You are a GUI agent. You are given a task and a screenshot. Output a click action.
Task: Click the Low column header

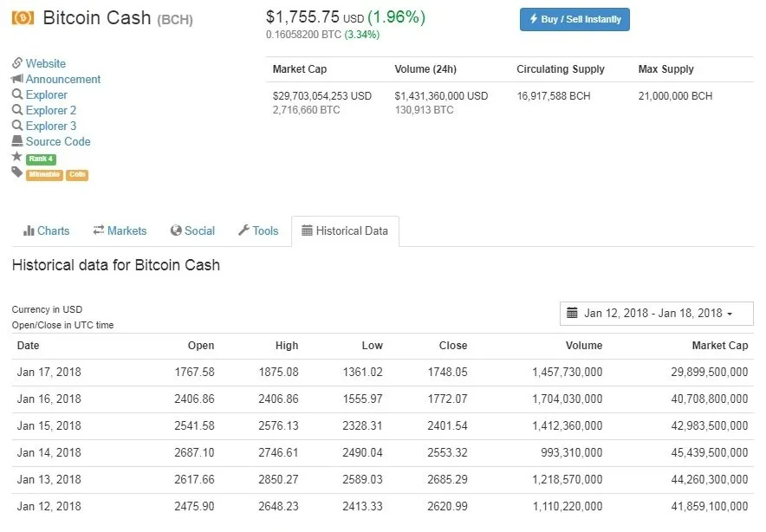click(373, 346)
